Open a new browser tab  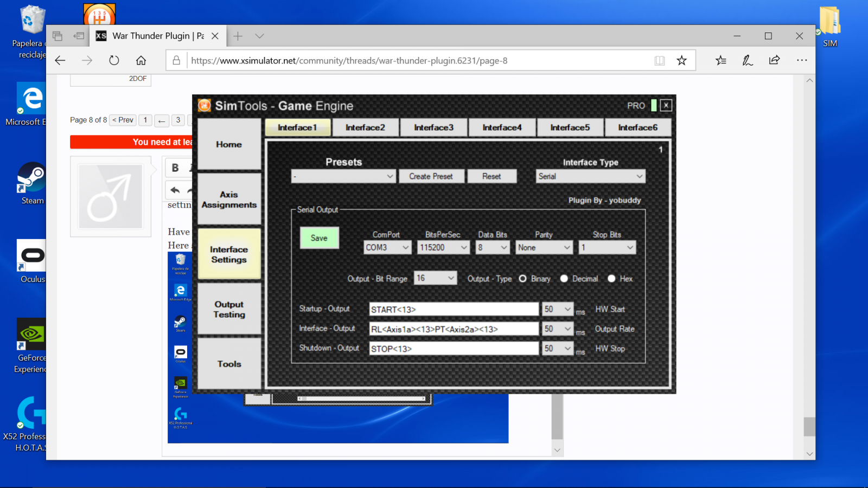point(238,36)
